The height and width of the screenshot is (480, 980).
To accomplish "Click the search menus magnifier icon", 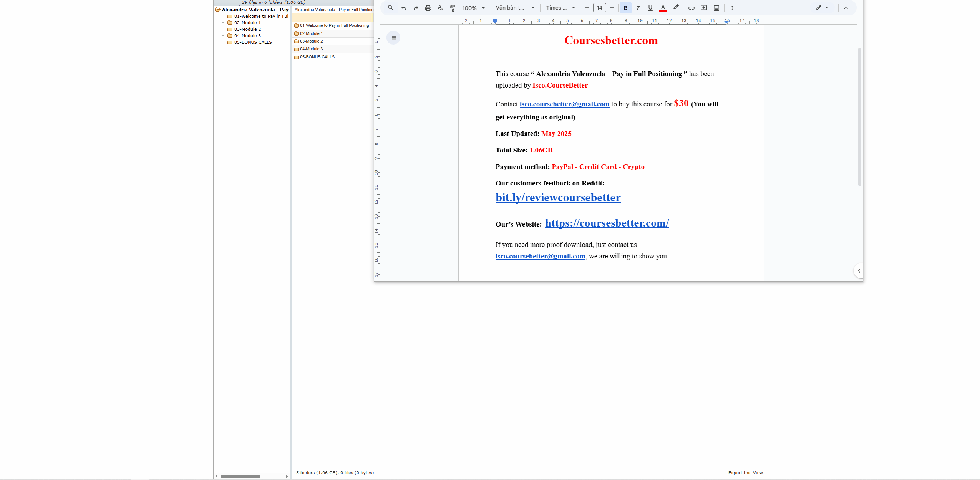I will (390, 8).
